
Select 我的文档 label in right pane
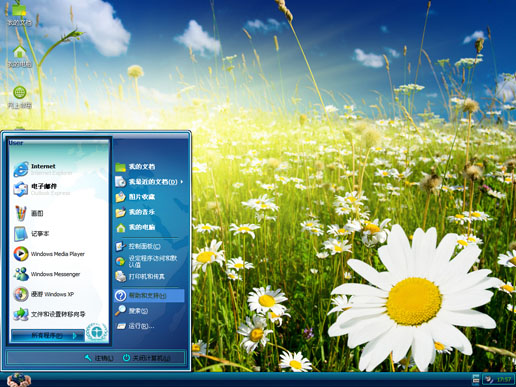click(142, 167)
